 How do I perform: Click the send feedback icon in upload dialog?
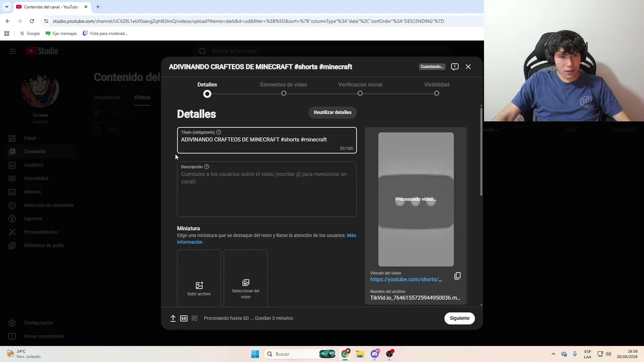455,67
